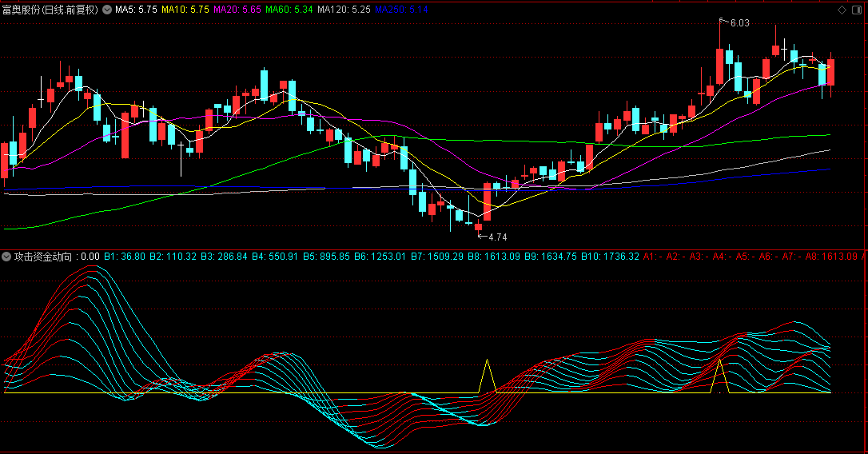This screenshot has width=868, height=454.
Task: Click the B10: 1736.32 indicator value
Action: (x=610, y=257)
